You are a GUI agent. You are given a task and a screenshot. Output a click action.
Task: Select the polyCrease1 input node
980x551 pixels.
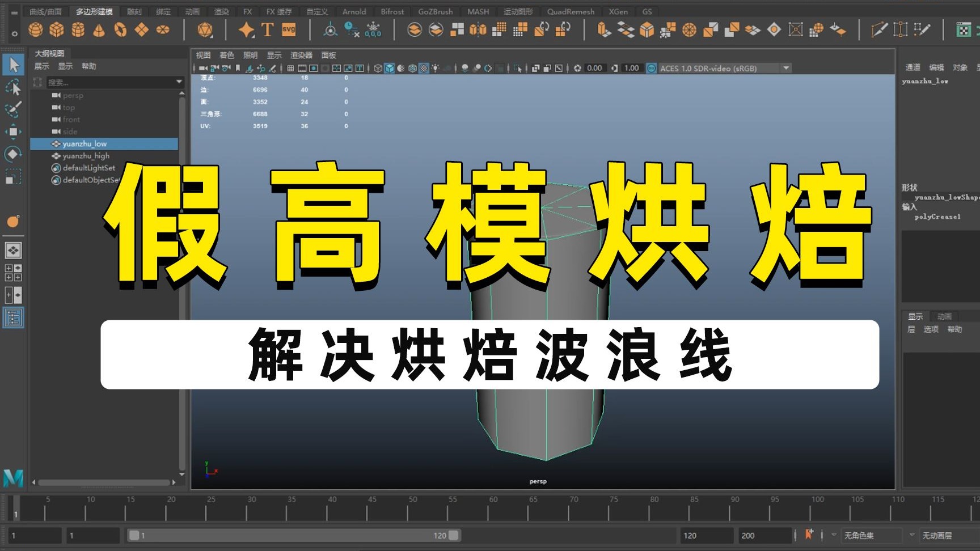point(937,217)
